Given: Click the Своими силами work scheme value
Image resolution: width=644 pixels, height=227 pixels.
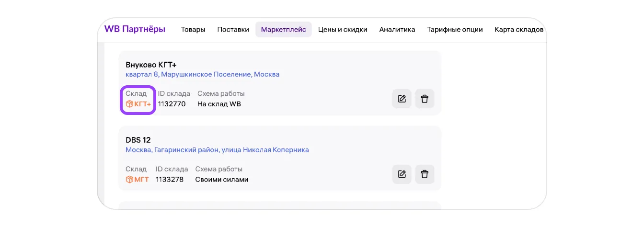Looking at the screenshot, I should tap(221, 180).
